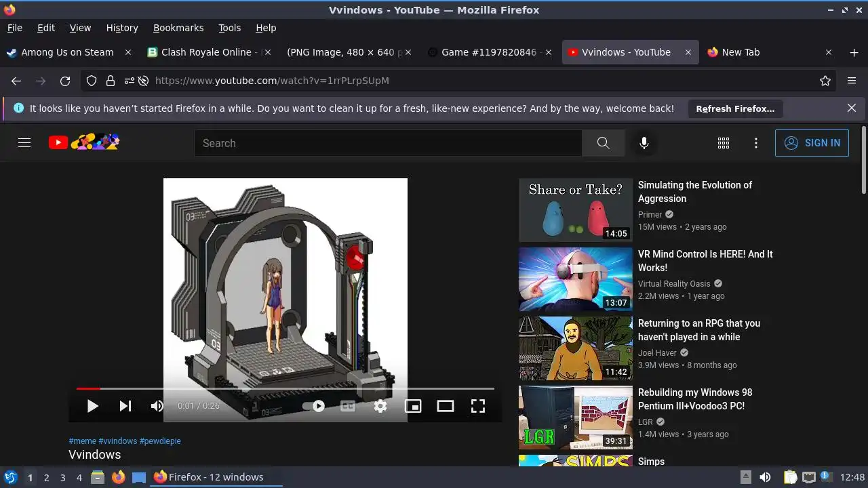Enter full screen video mode

pyautogui.click(x=478, y=406)
